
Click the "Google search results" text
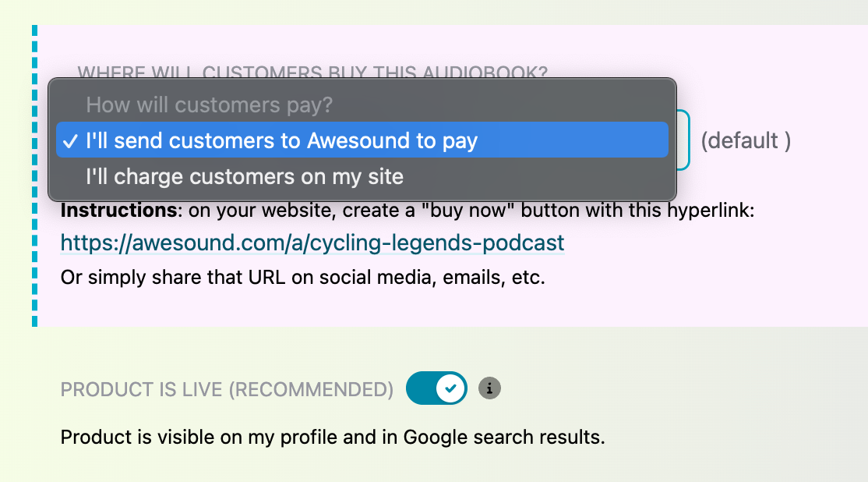click(x=503, y=437)
